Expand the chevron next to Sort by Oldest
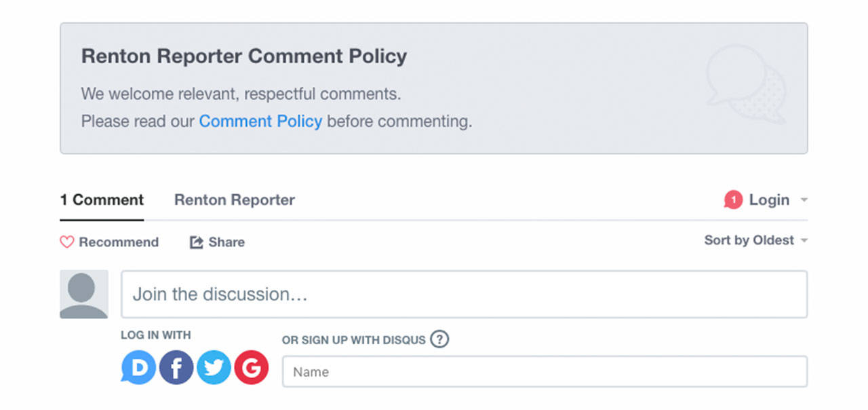The image size is (868, 410). [804, 240]
